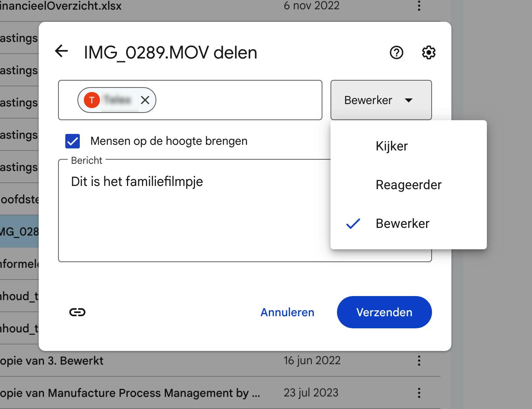
Task: Click the Annuleren button
Action: point(287,312)
